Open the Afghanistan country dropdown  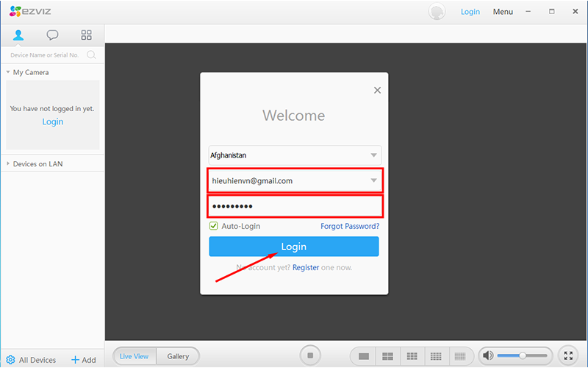(373, 155)
